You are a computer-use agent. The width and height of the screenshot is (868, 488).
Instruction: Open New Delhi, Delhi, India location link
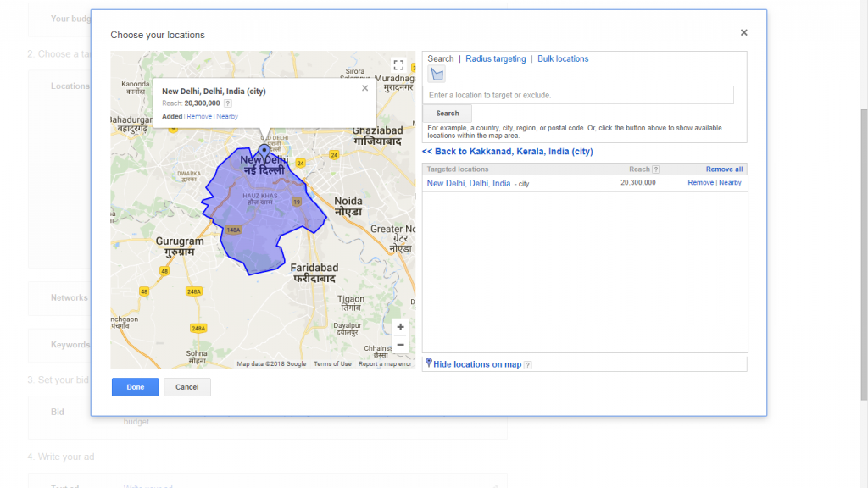tap(468, 183)
